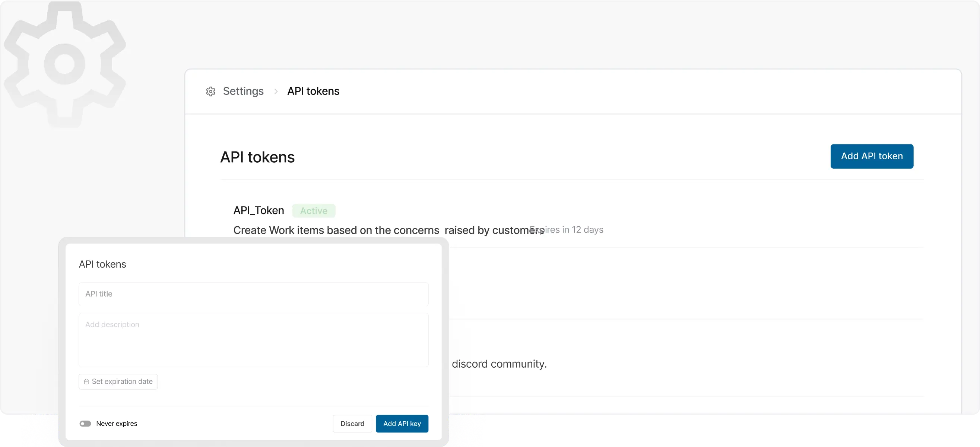
Task: Click the Create Work items token description
Action: pyautogui.click(x=380, y=230)
